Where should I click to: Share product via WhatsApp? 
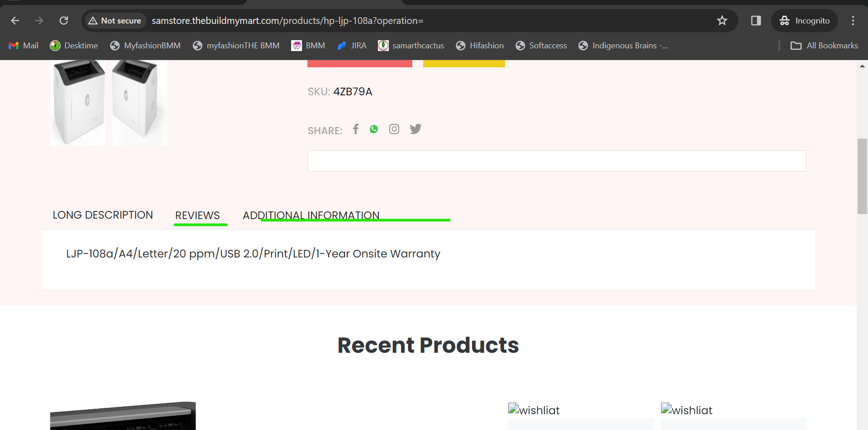(x=374, y=129)
